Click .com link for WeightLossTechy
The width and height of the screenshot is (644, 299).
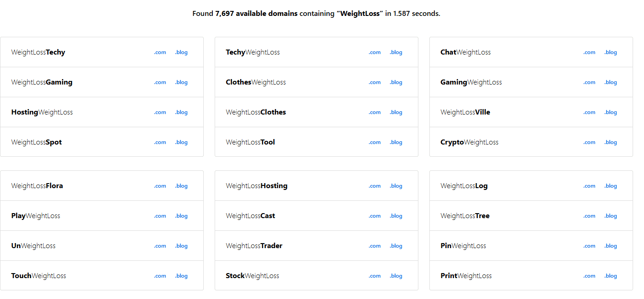(160, 52)
